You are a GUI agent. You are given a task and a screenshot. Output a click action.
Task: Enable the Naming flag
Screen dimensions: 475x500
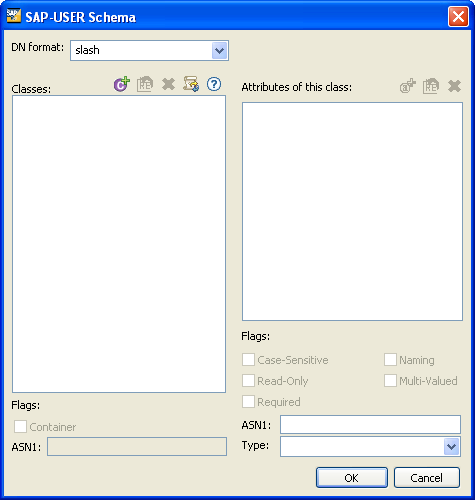[390, 360]
